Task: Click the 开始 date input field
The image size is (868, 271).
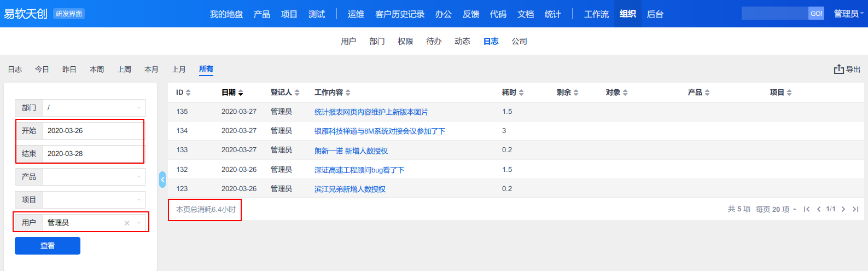Action: click(93, 131)
